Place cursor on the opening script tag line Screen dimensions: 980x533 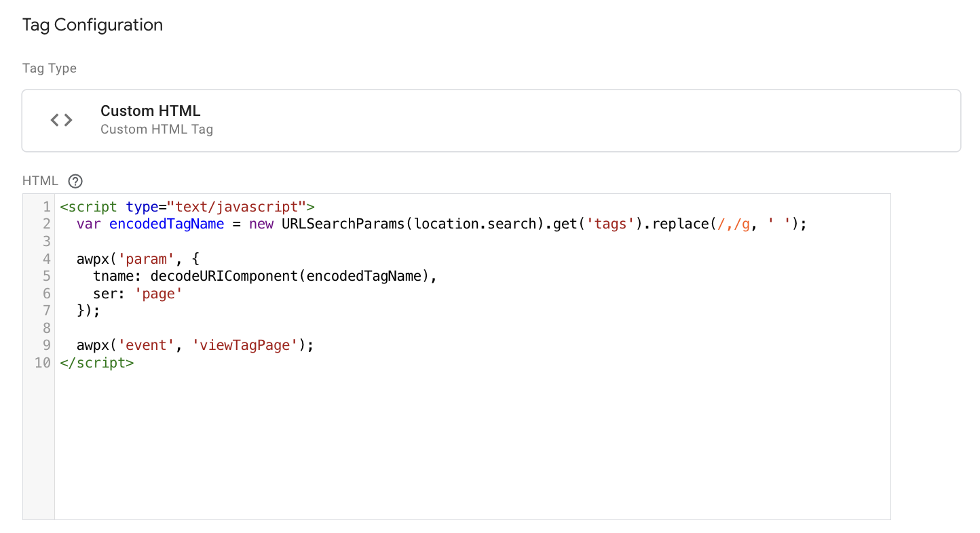click(187, 207)
